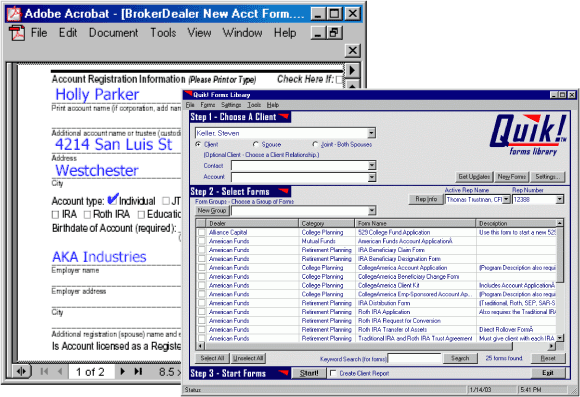Click the New Group button
The width and height of the screenshot is (580, 397).
[x=212, y=211]
